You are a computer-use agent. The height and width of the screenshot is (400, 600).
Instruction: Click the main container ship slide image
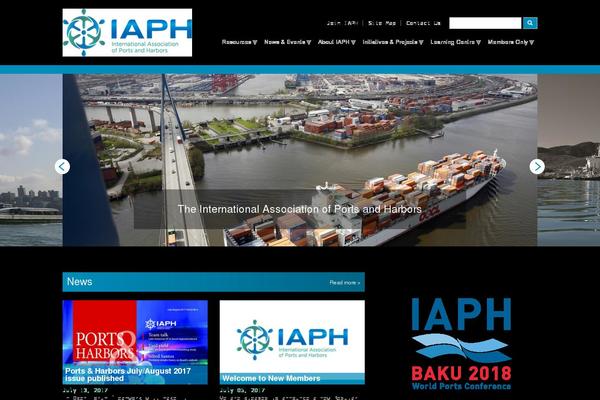coord(300,160)
